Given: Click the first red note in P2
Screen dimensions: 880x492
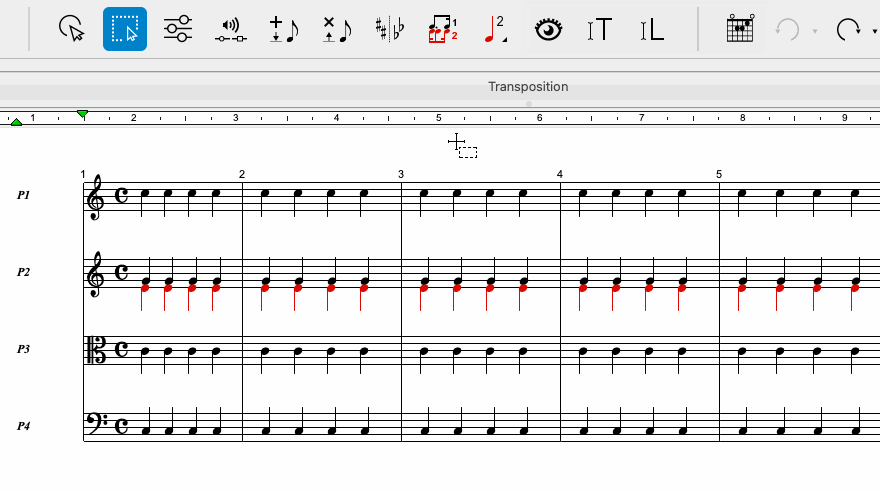Looking at the screenshot, I should coord(145,288).
